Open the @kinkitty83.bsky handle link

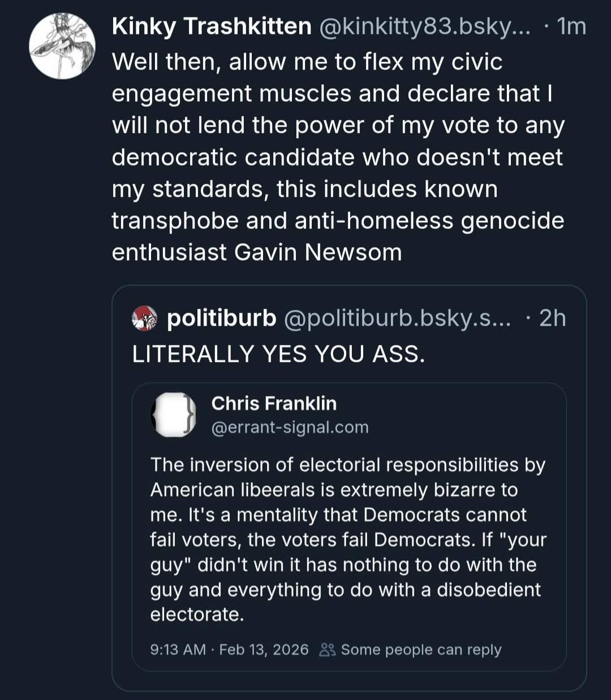coord(425,27)
